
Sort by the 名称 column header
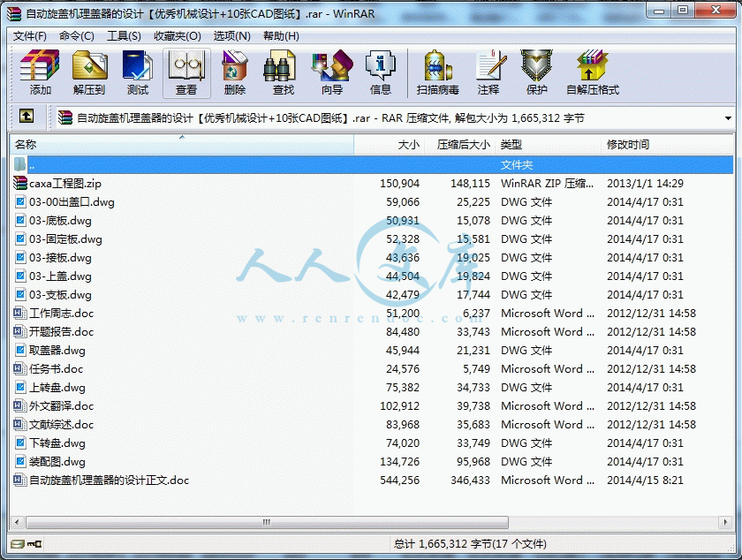tap(182, 144)
